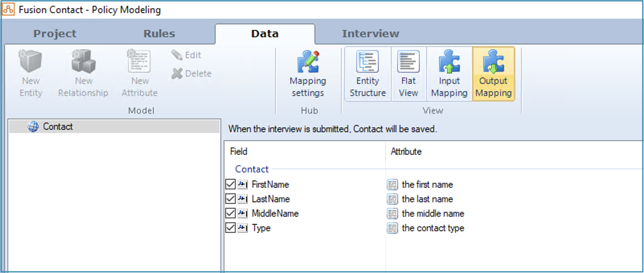Open Mapping settings in the Hub group
Screen dimensions: 644x273
[x=308, y=73]
